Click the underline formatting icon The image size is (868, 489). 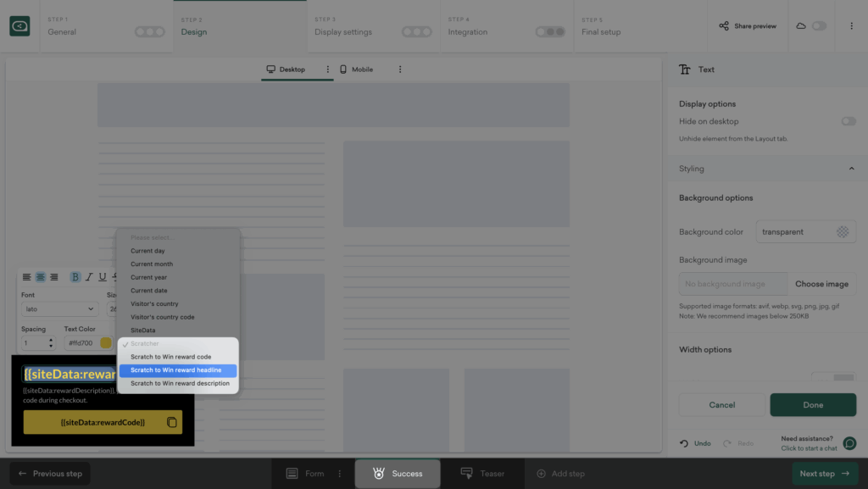pos(103,277)
